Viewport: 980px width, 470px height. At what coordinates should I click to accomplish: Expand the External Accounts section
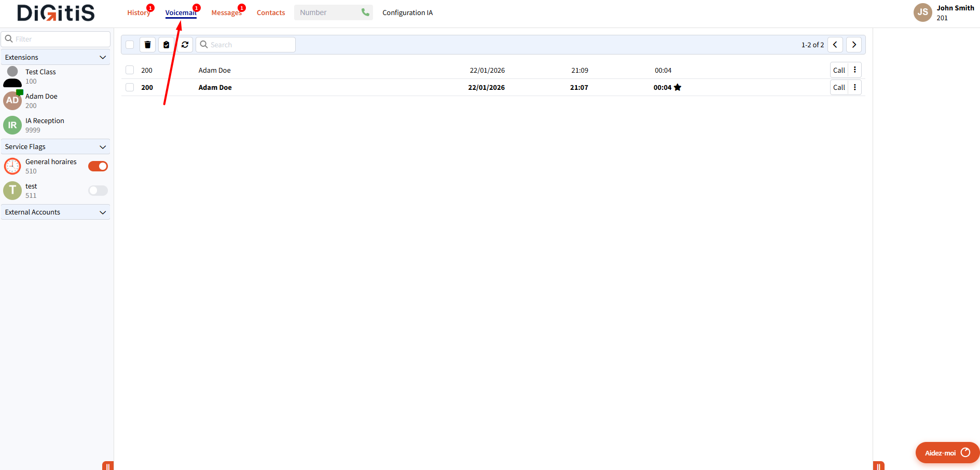pyautogui.click(x=102, y=212)
